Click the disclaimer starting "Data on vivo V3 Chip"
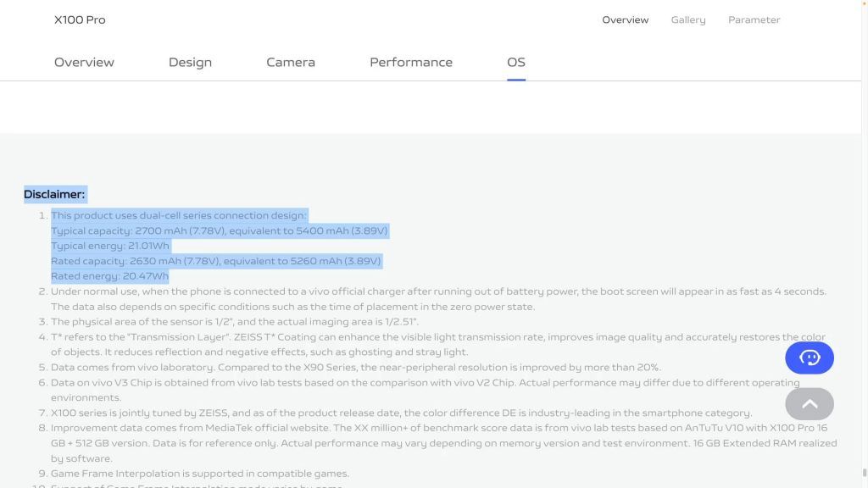Image resolution: width=868 pixels, height=488 pixels. coord(426,390)
